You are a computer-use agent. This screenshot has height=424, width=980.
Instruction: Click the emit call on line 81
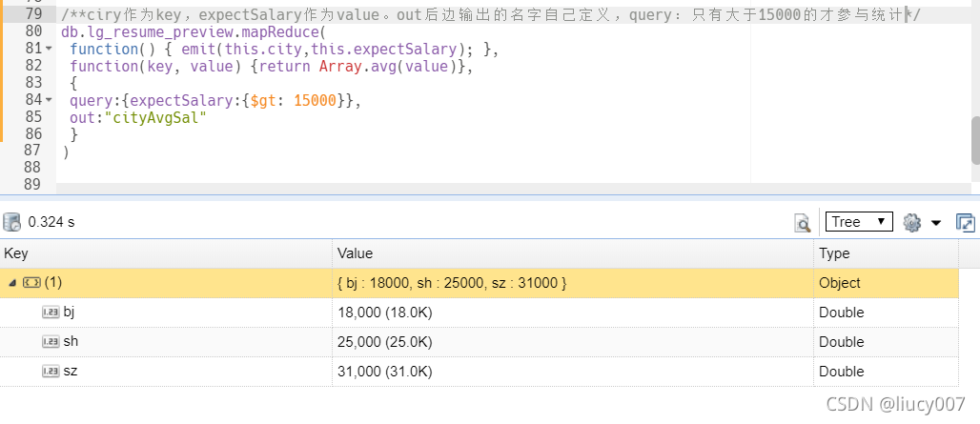tap(328, 49)
